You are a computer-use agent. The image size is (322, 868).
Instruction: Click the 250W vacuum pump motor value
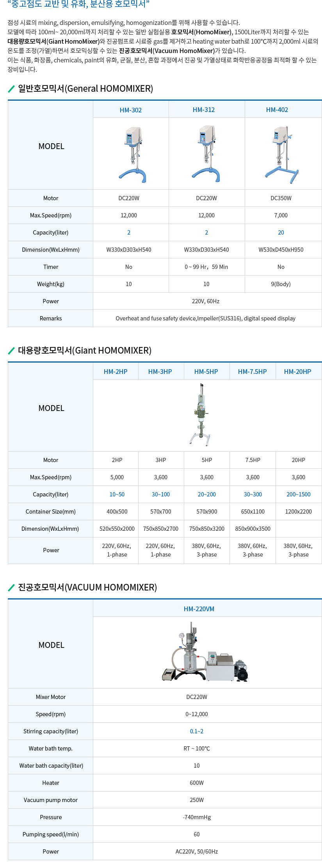[197, 800]
